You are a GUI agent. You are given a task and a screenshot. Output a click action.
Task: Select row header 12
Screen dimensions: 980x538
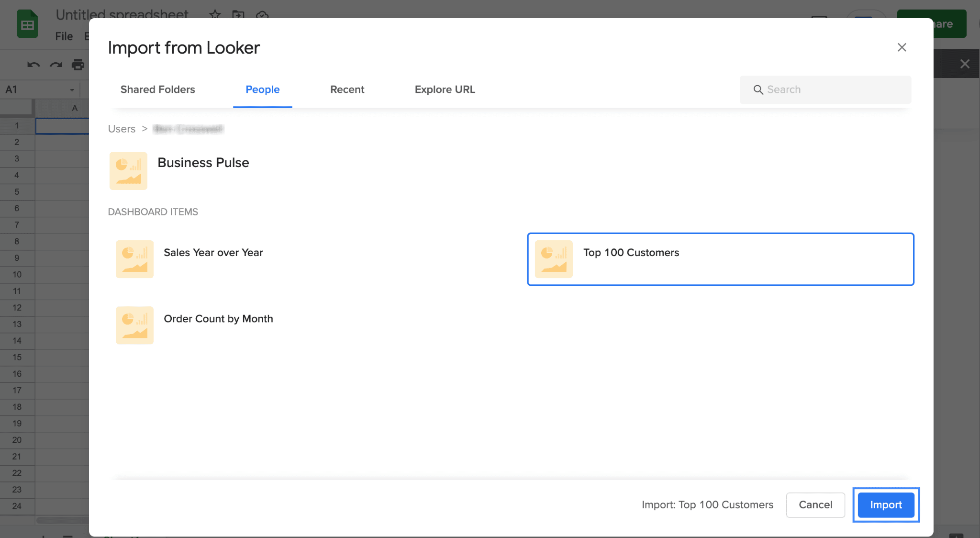pyautogui.click(x=17, y=308)
